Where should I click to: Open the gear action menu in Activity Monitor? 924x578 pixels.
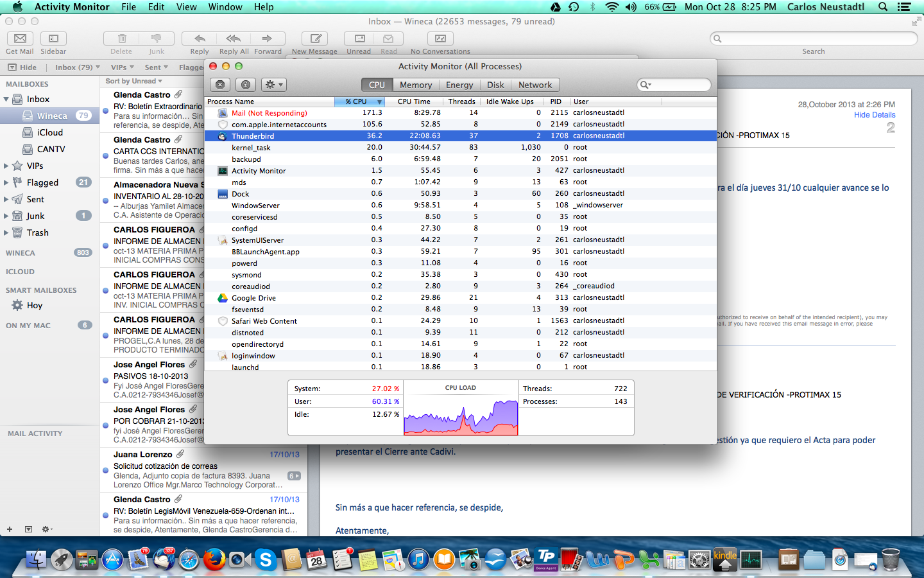coord(274,85)
